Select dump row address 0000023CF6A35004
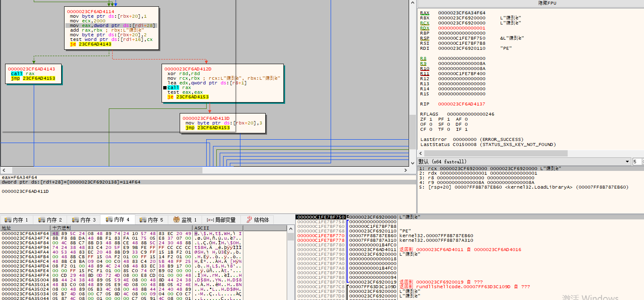The image size is (644, 300). click(x=25, y=280)
